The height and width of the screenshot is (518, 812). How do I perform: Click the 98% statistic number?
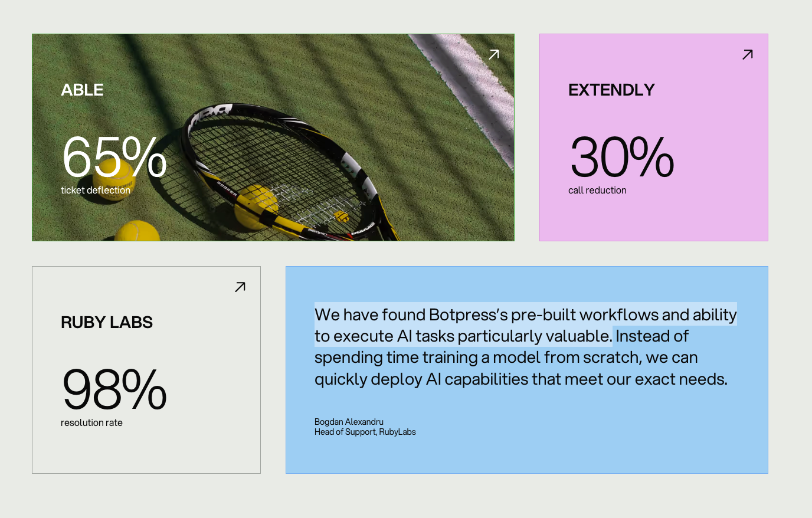pyautogui.click(x=114, y=389)
